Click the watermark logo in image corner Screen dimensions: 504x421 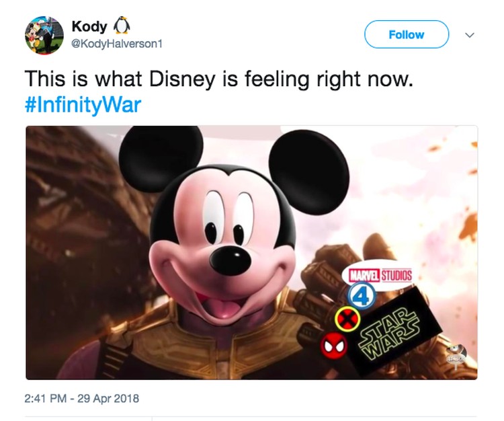456,354
